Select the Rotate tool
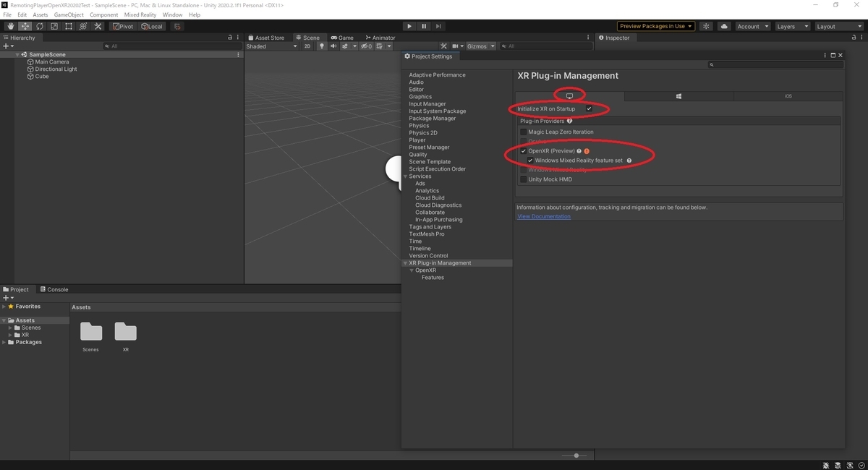The height and width of the screenshot is (470, 868). (40, 26)
